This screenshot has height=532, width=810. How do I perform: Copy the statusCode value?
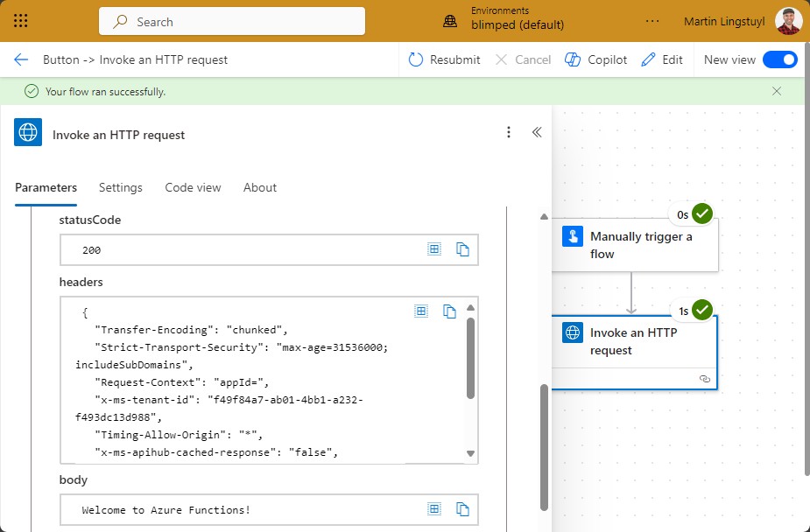pos(462,249)
